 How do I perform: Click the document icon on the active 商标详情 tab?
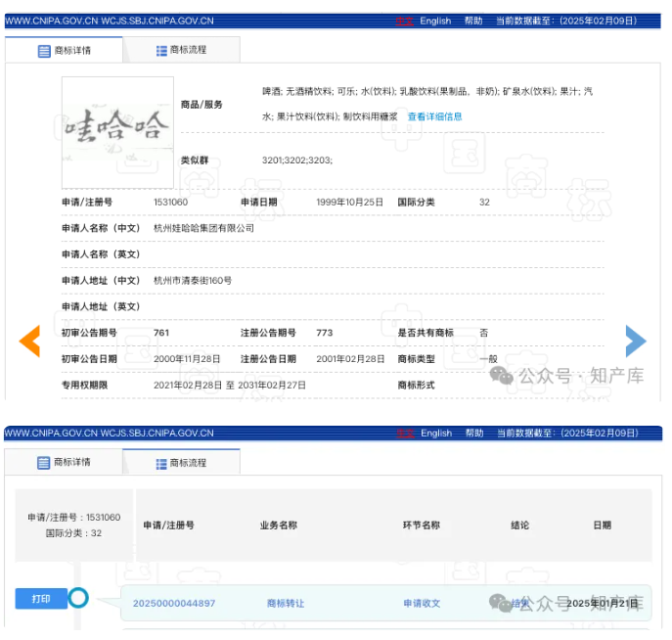(44, 51)
